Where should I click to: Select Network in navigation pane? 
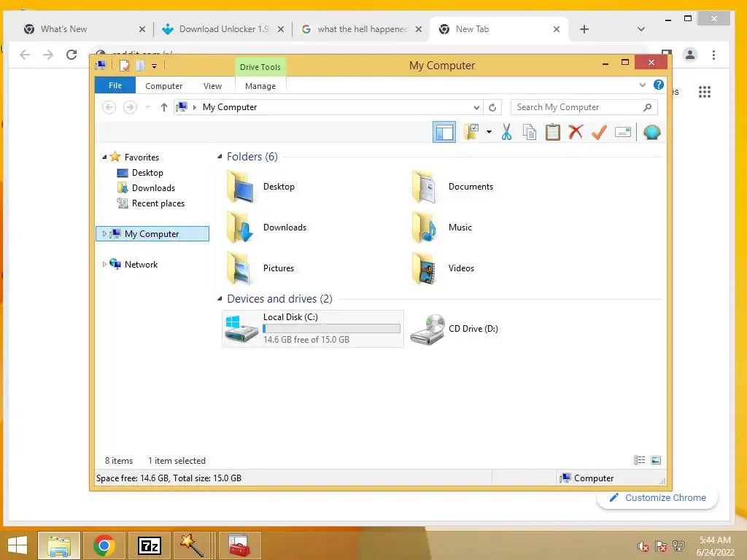point(141,264)
